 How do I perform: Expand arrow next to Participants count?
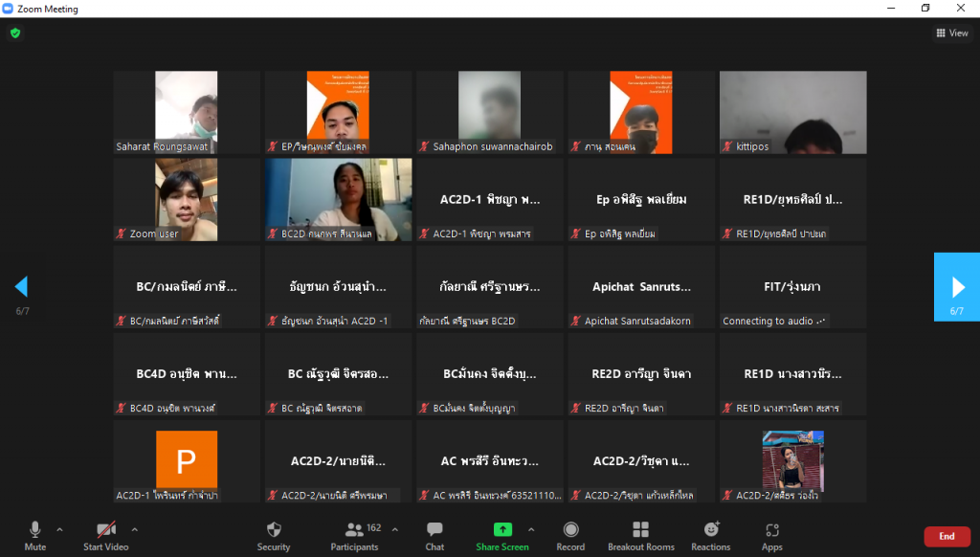coord(395,529)
